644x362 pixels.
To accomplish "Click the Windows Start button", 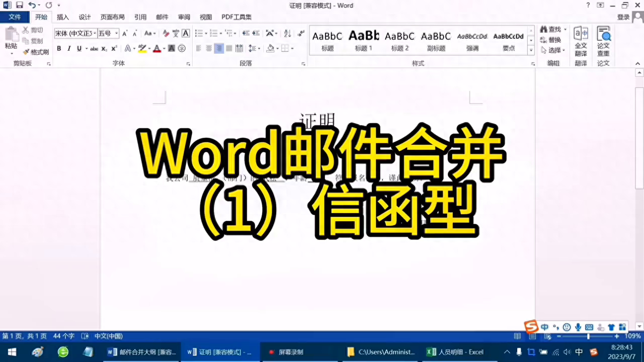I will click(12, 352).
